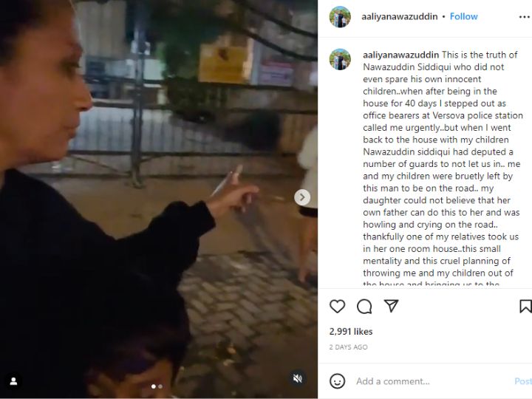The image size is (532, 399).
Task: Open the three-dots more options menu
Action: (525, 17)
